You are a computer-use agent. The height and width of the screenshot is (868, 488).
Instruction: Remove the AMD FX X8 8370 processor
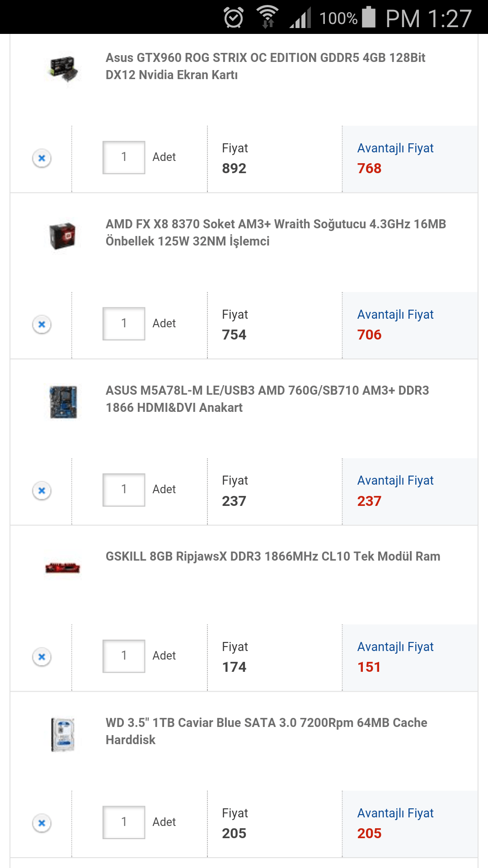pos(42,324)
